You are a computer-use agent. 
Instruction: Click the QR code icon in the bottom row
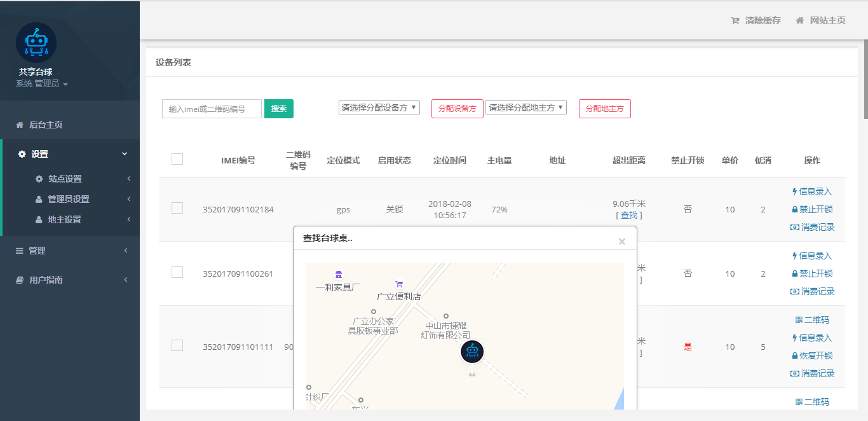(799, 402)
